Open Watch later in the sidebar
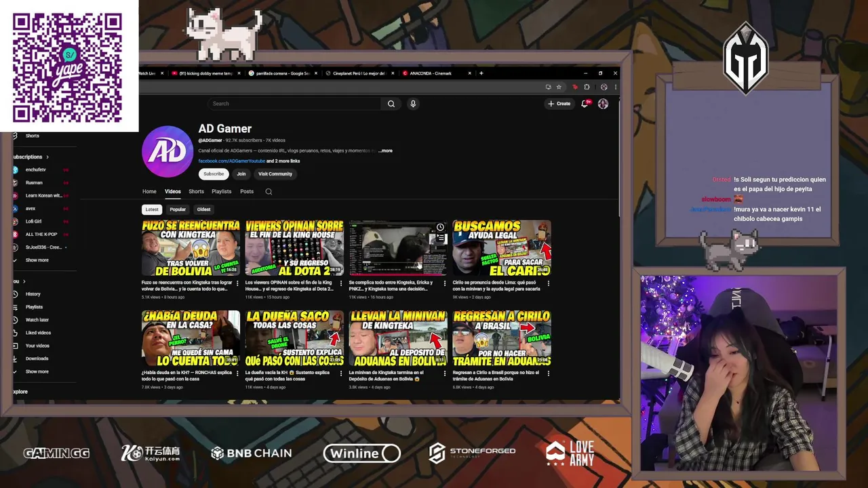Viewport: 868px width, 488px height. point(37,320)
